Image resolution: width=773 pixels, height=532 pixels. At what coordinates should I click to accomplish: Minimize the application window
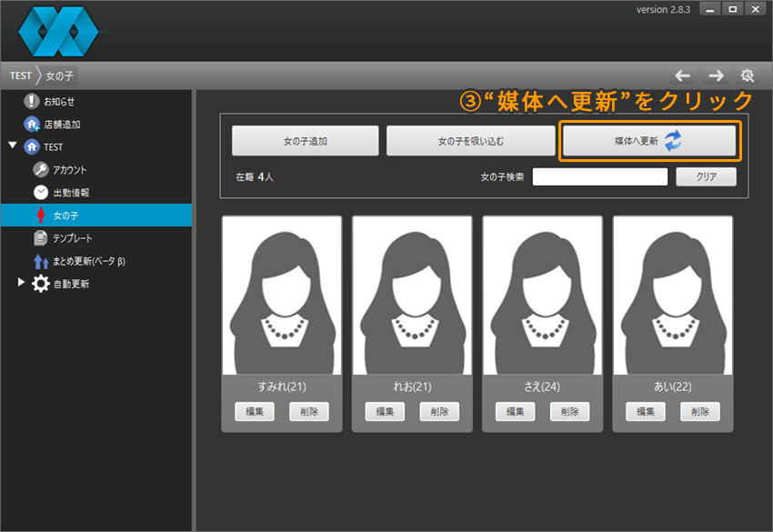pyautogui.click(x=710, y=9)
